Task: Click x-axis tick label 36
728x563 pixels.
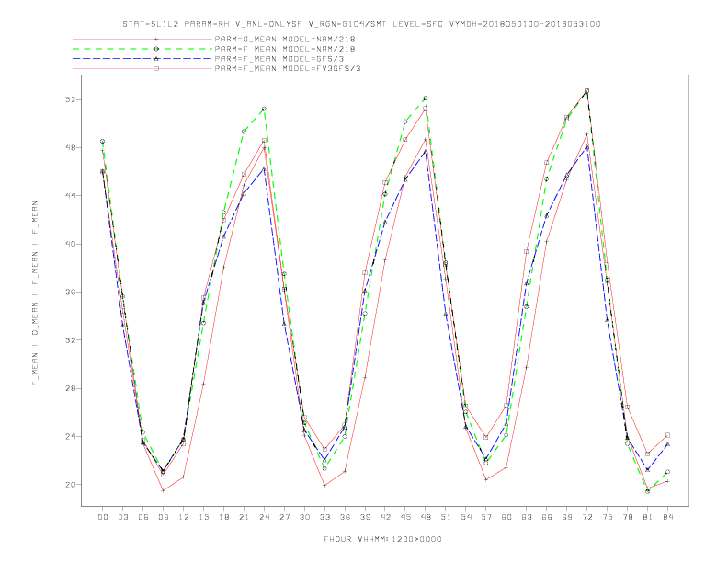Action: [345, 517]
